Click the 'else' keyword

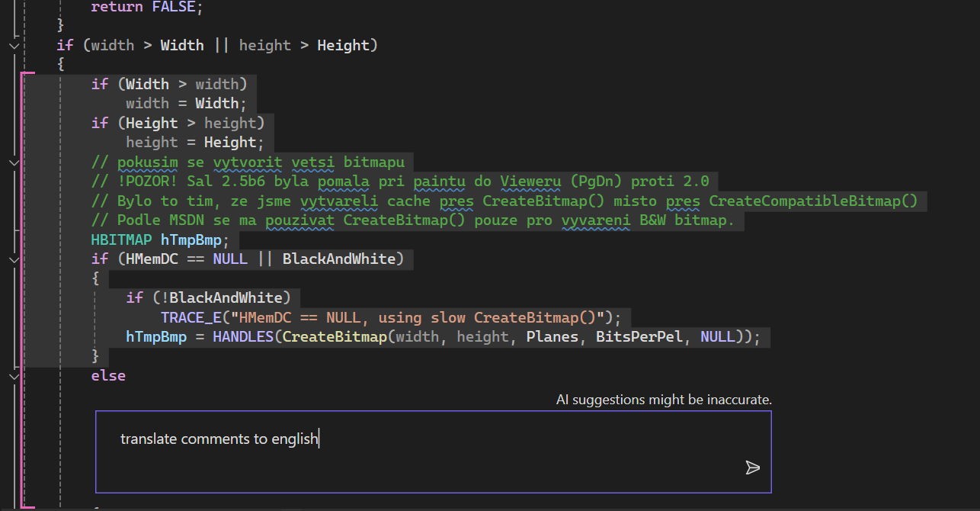tap(108, 375)
